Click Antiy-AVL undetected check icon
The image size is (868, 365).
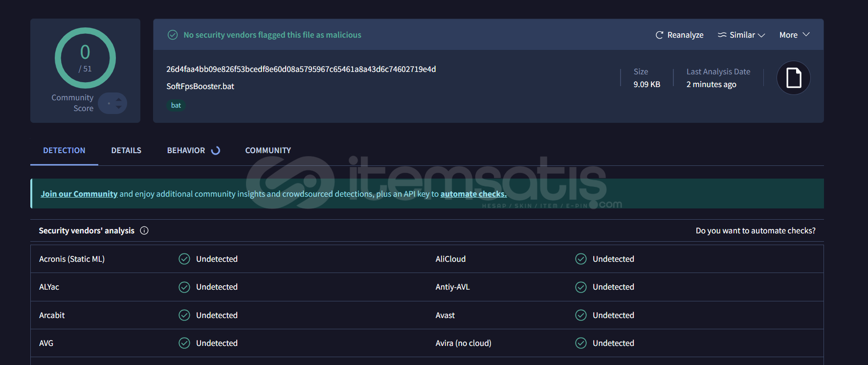pos(581,287)
